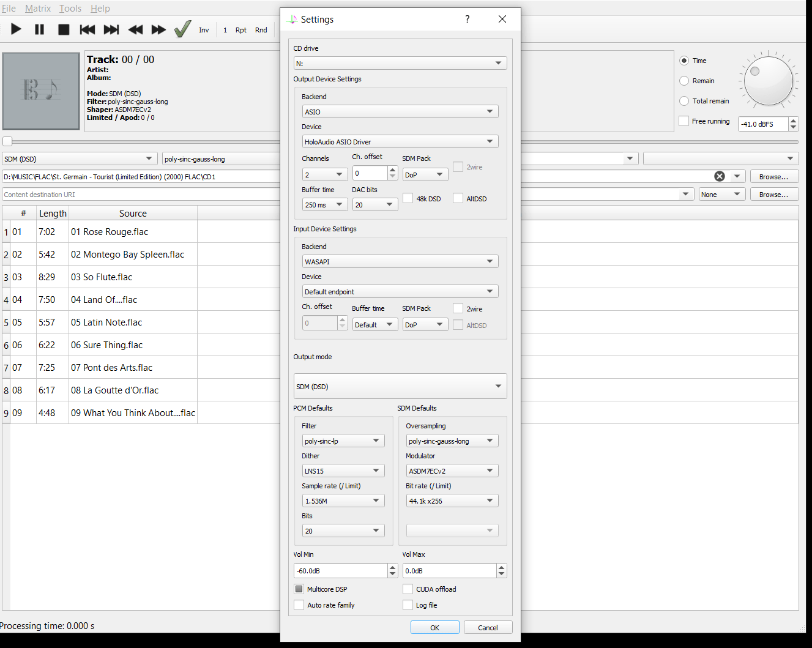Viewport: 812px width, 648px height.
Task: Open the Modulator ASDM7ECv2 dropdown
Action: (452, 471)
